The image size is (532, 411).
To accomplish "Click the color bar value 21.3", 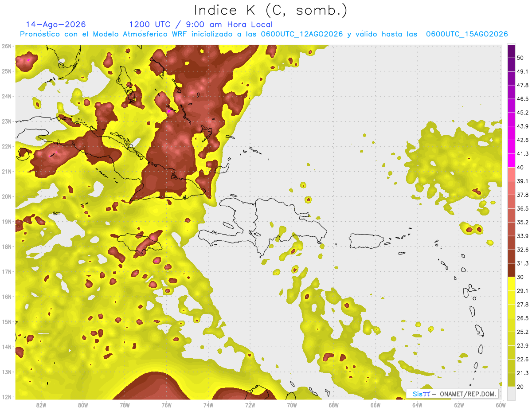I will [523, 373].
